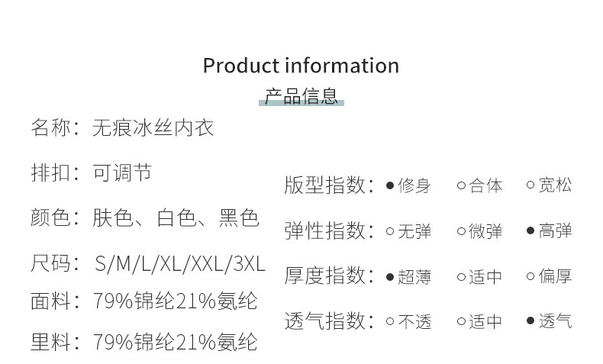Click the 排扣 可调节 text
603x364 pixels.
click(x=122, y=172)
